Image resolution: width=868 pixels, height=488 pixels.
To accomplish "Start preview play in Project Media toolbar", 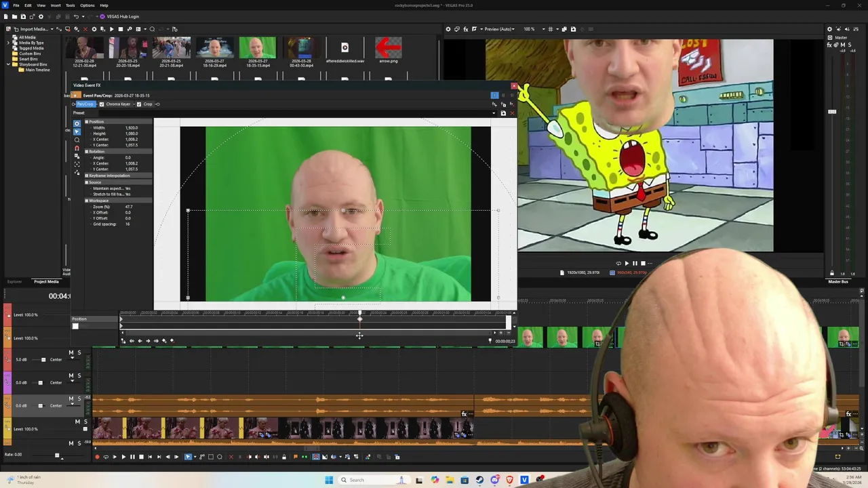I will click(x=111, y=29).
